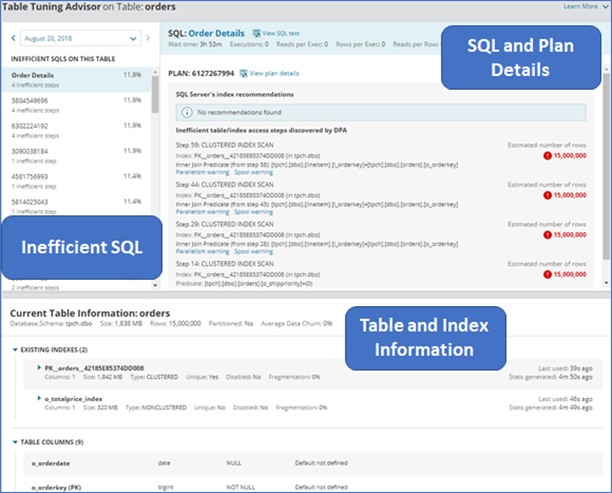The image size is (612, 493).
Task: Click the red alert icon for Step 44
Action: click(x=547, y=195)
